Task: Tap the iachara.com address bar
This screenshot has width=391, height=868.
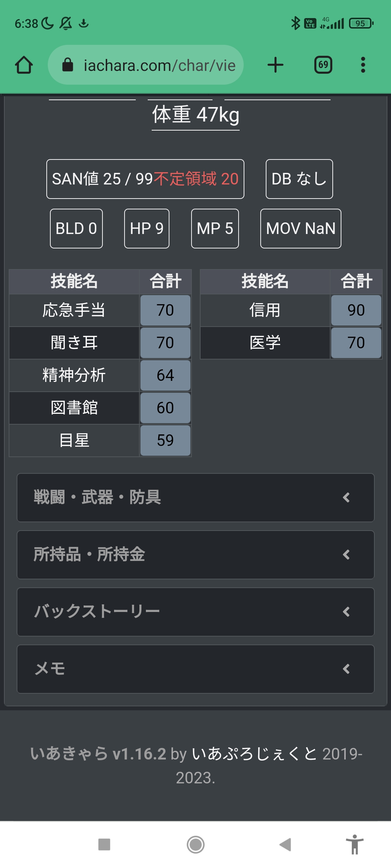Action: point(159,65)
